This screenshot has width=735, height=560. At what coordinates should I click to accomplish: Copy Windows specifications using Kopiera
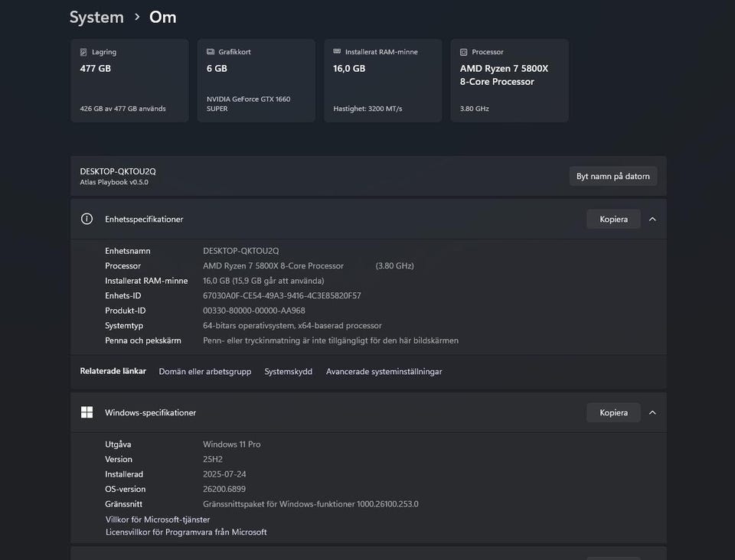[613, 412]
